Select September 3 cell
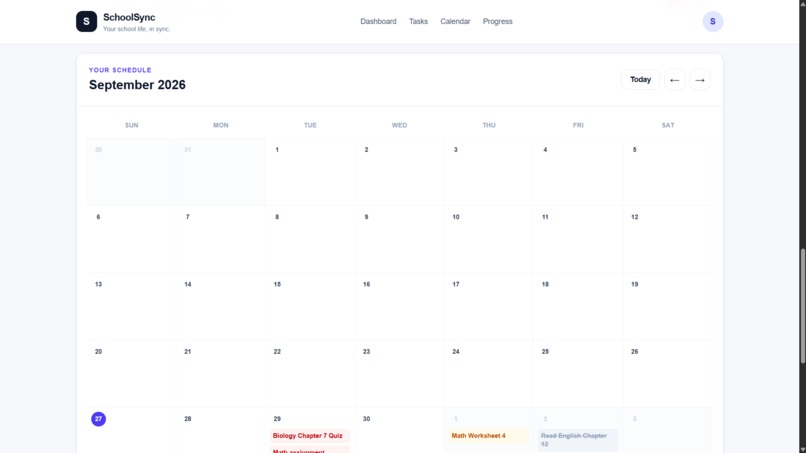The height and width of the screenshot is (453, 806). pyautogui.click(x=489, y=172)
